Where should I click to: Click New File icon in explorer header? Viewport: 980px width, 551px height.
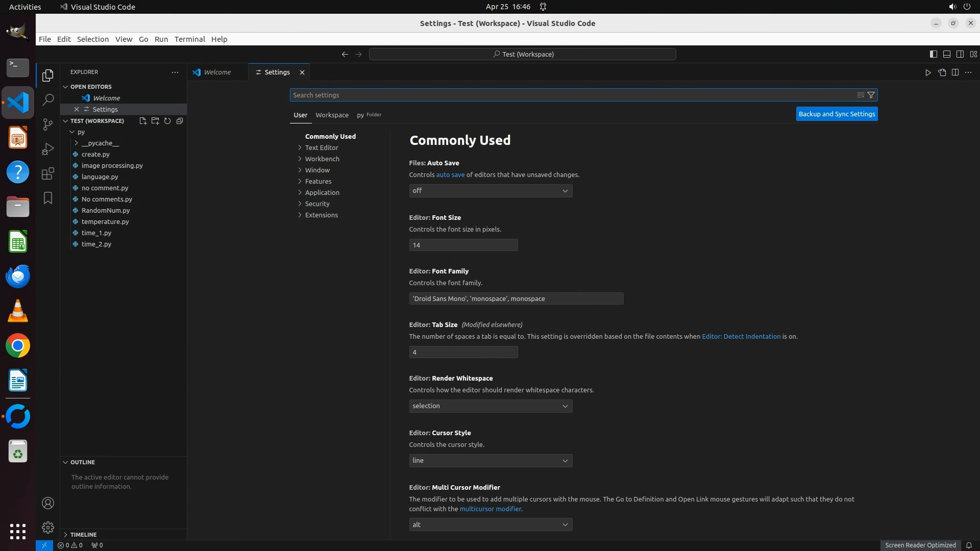coord(143,121)
